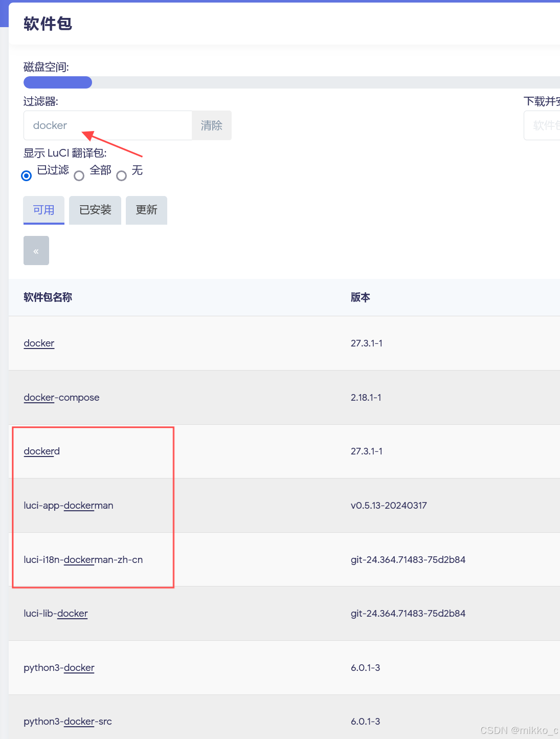Click the 软件包 page title
The height and width of the screenshot is (739, 560).
coord(48,24)
